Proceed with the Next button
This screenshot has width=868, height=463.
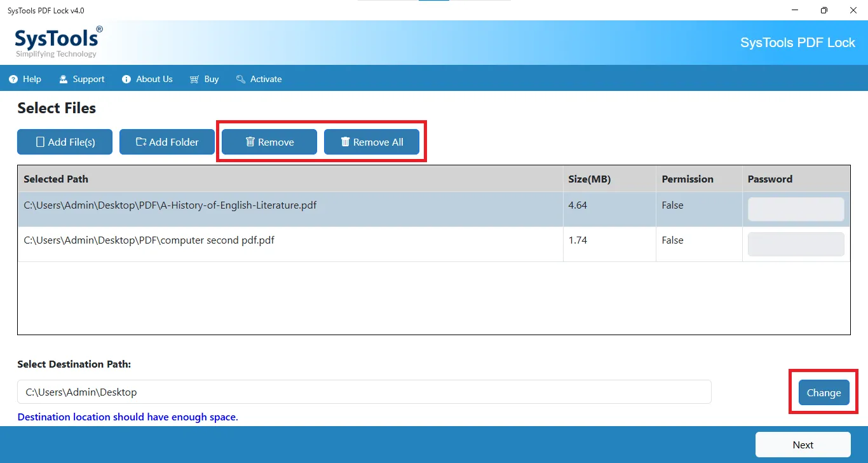pos(803,445)
